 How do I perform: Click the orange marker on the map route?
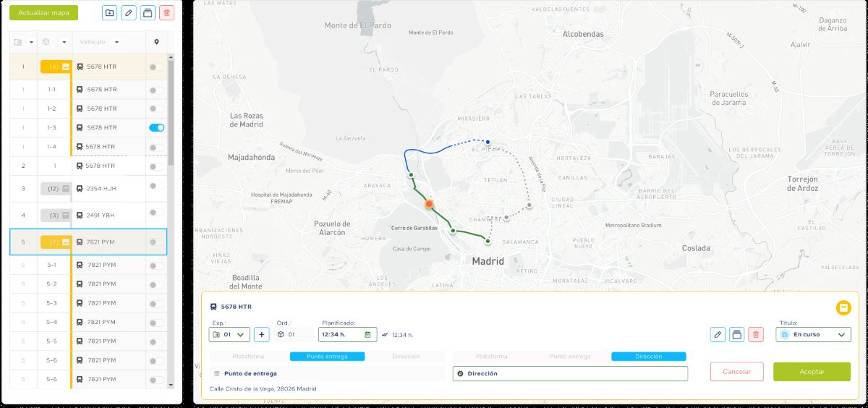point(429,205)
